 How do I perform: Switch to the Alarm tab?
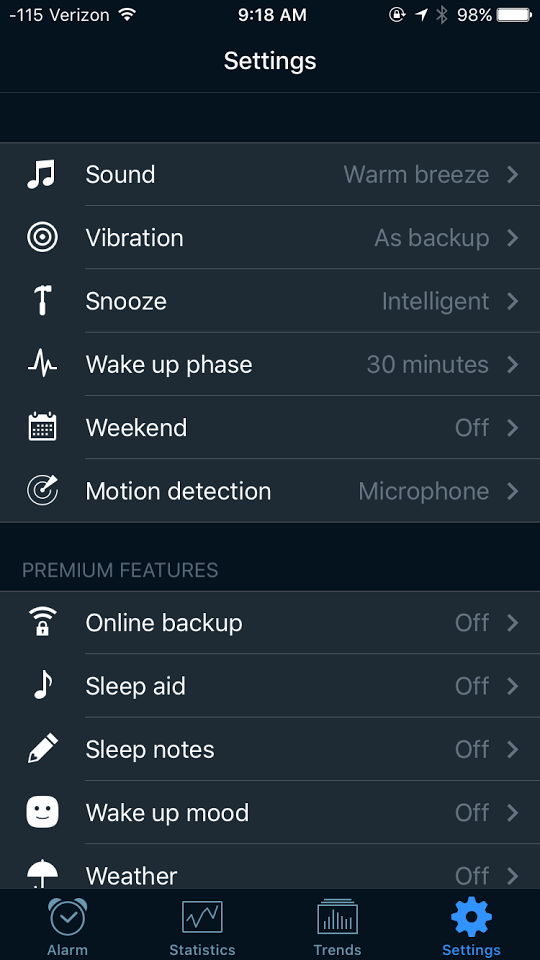[67, 926]
